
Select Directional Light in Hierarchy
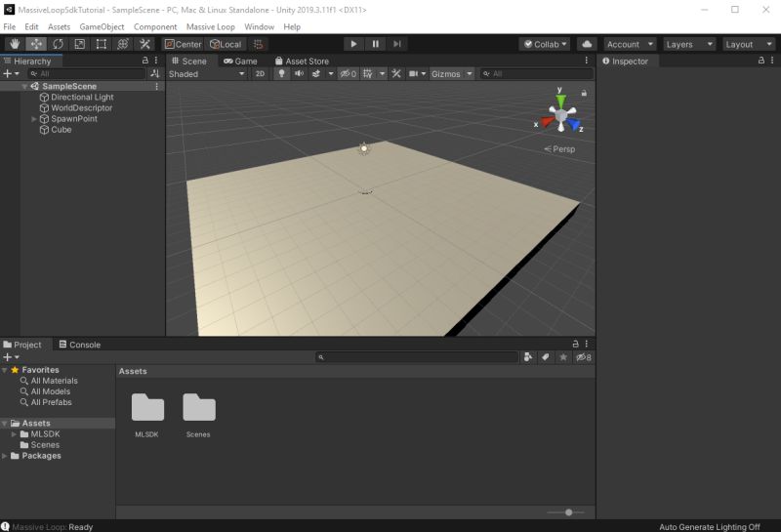(x=82, y=98)
